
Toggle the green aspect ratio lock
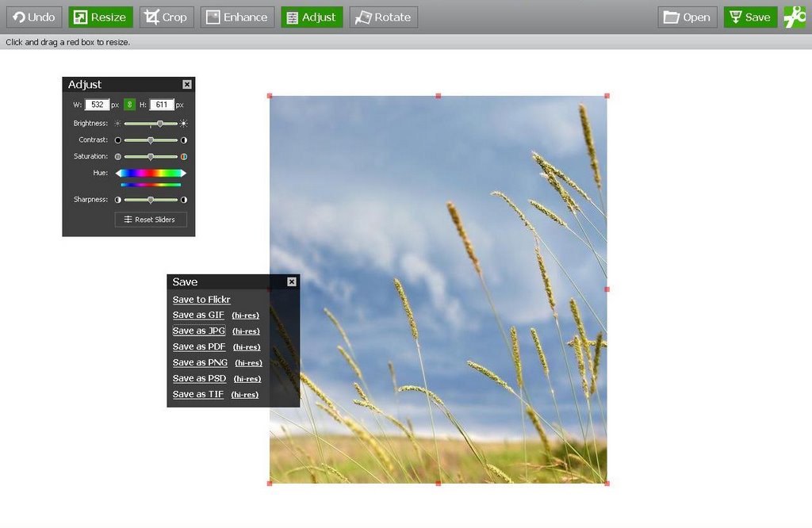129,105
